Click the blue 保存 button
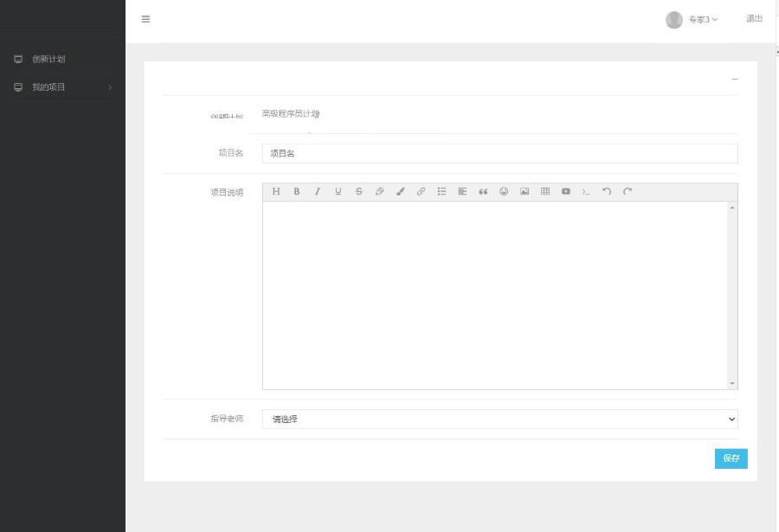Viewport: 779px width, 532px height. [731, 458]
